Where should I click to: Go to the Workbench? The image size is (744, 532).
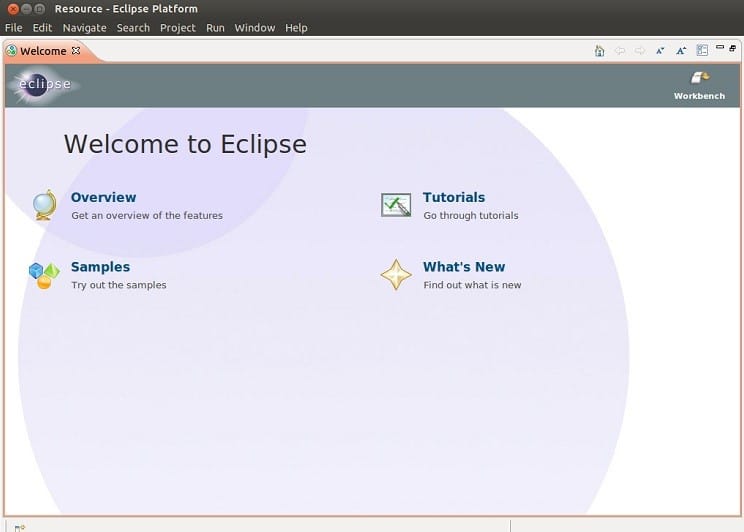[699, 85]
